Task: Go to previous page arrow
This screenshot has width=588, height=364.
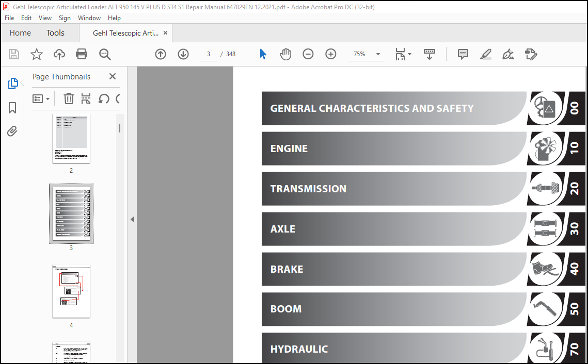Action: (x=161, y=54)
